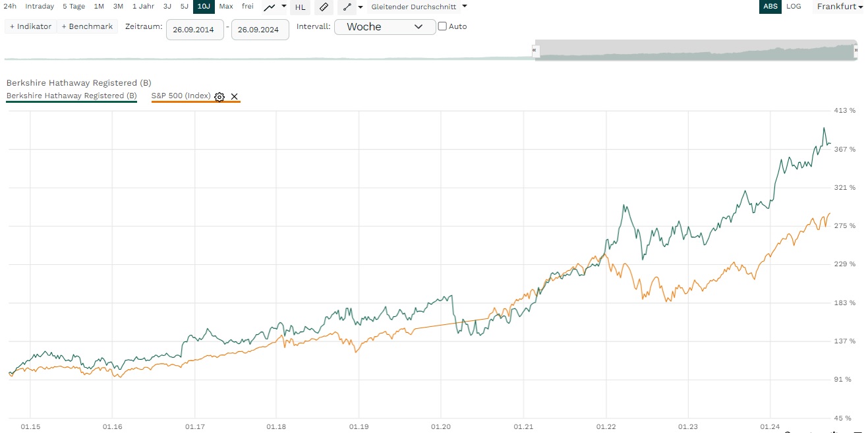Click the 321 % axis label
Viewport: 868px width, 433px height.
(x=845, y=188)
